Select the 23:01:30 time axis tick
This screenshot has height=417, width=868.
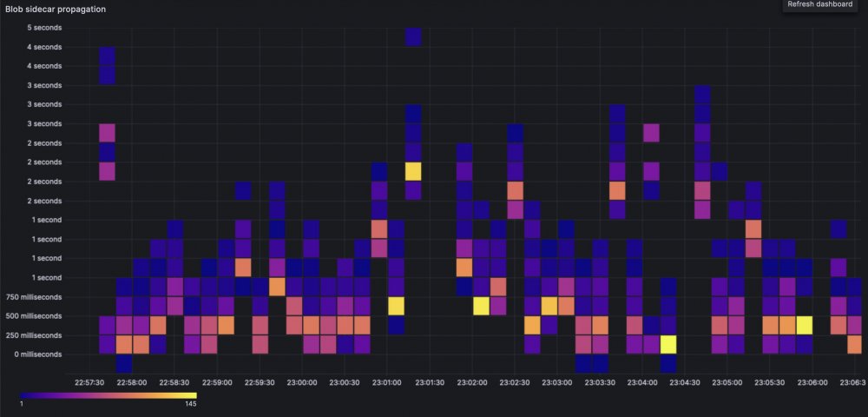click(x=430, y=382)
